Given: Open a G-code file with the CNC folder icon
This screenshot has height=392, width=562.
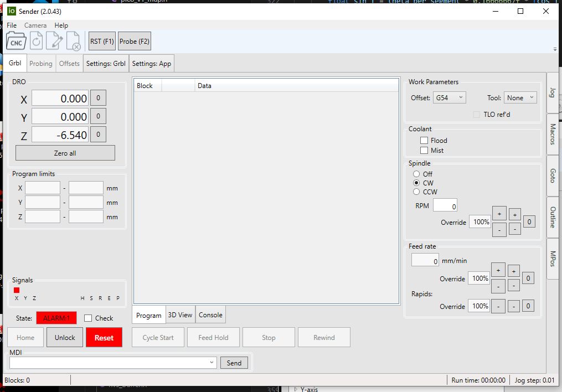Looking at the screenshot, I should tap(16, 41).
